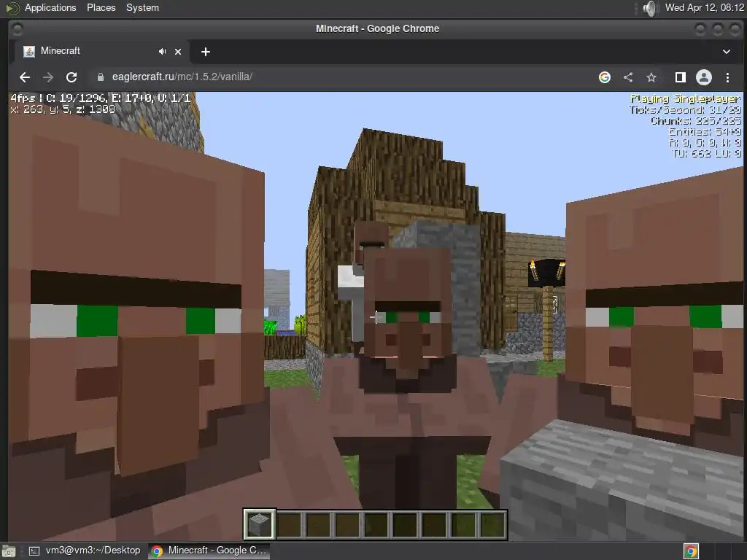Open Chrome three-dot menu
Image resolution: width=747 pixels, height=560 pixels.
click(727, 77)
